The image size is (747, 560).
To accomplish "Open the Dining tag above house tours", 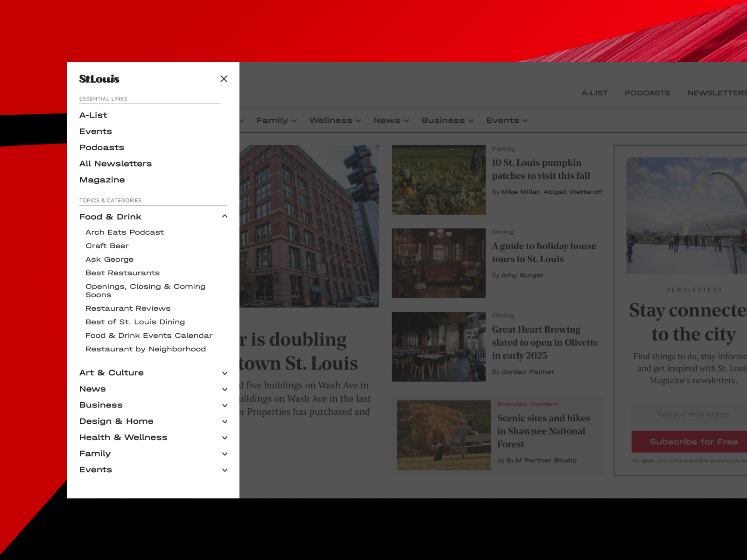I will [x=503, y=232].
